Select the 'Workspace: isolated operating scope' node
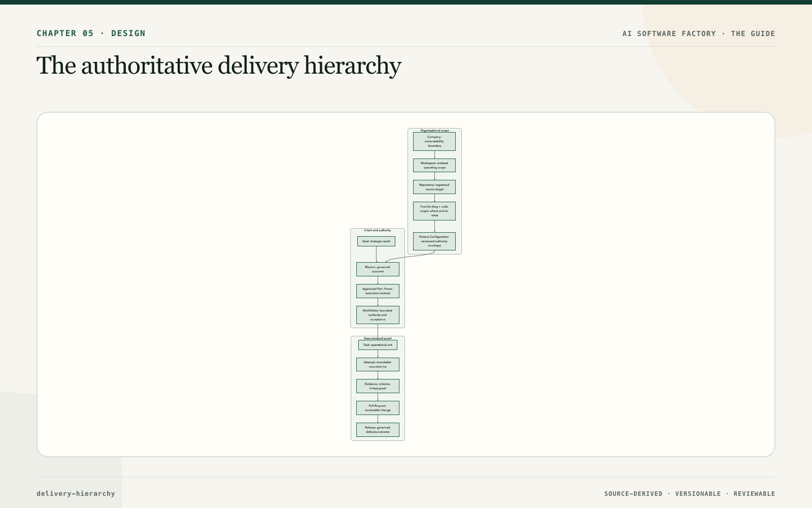 (434, 165)
